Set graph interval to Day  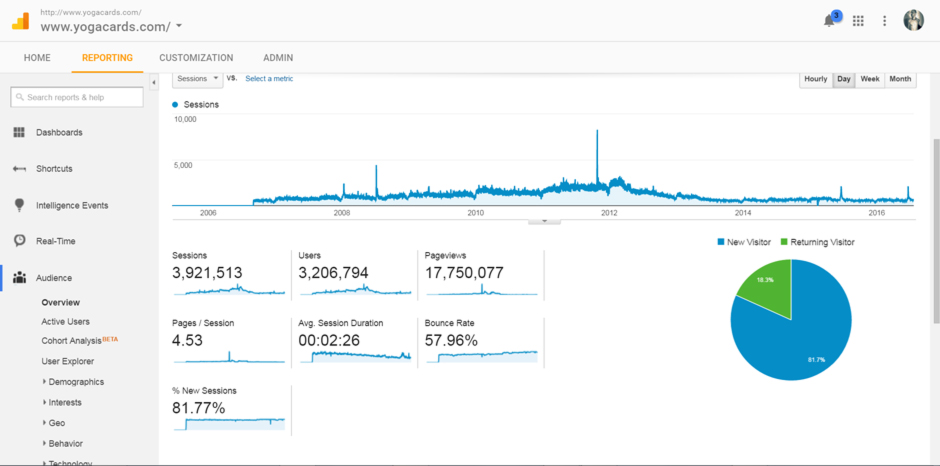(844, 79)
